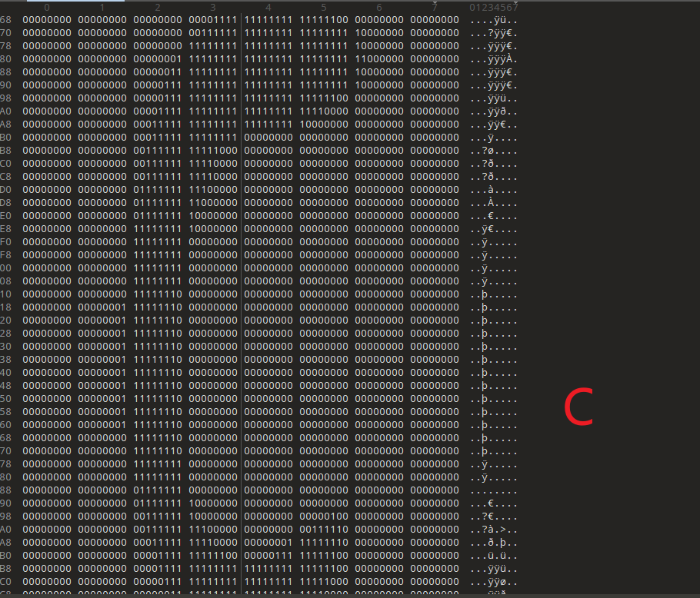Select row offset 58
The height and width of the screenshot is (598, 700).
[6, 411]
